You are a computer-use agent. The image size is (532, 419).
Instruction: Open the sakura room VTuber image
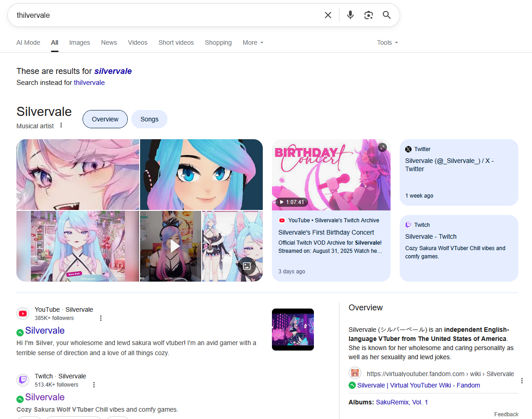click(x=78, y=246)
